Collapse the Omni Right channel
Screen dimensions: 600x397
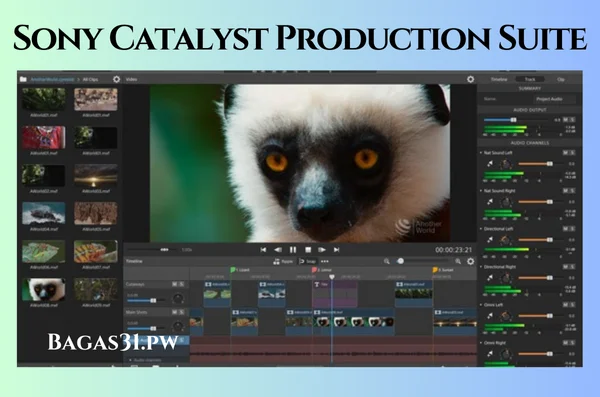(481, 343)
